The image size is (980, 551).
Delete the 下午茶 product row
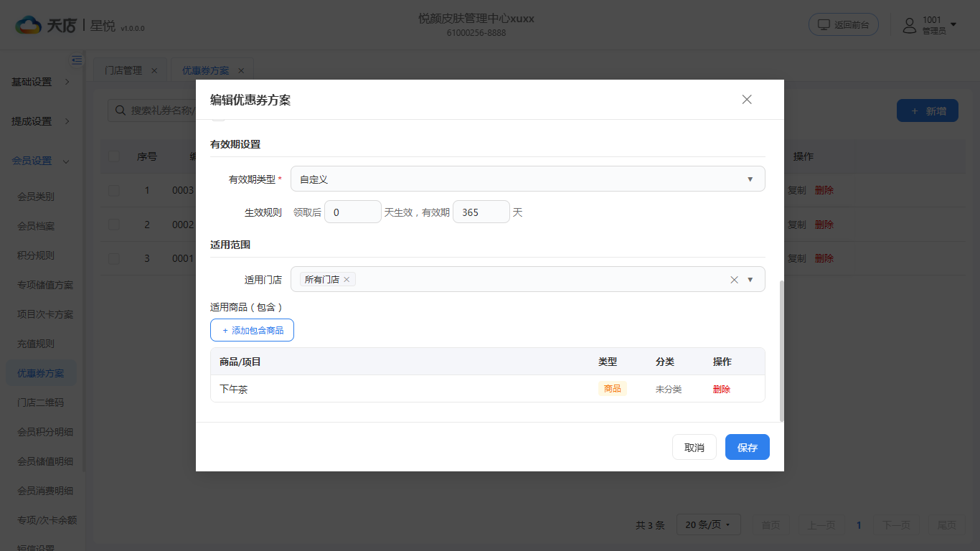[722, 389]
